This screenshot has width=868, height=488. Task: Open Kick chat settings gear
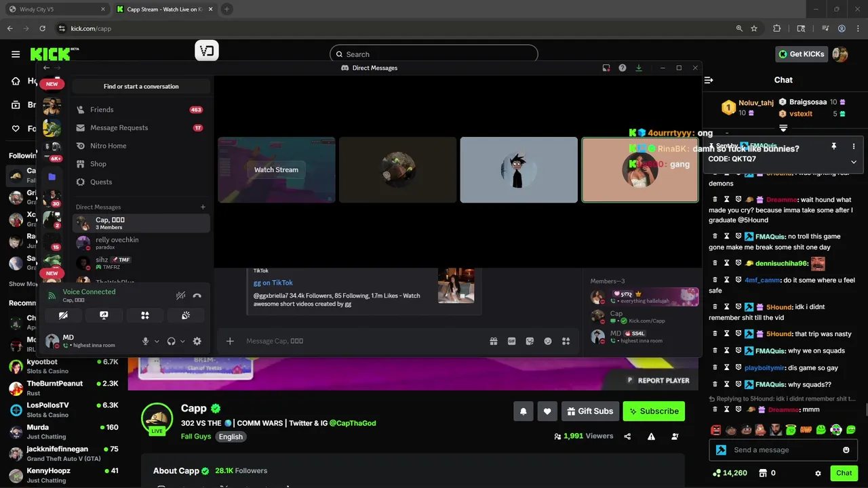(x=818, y=473)
